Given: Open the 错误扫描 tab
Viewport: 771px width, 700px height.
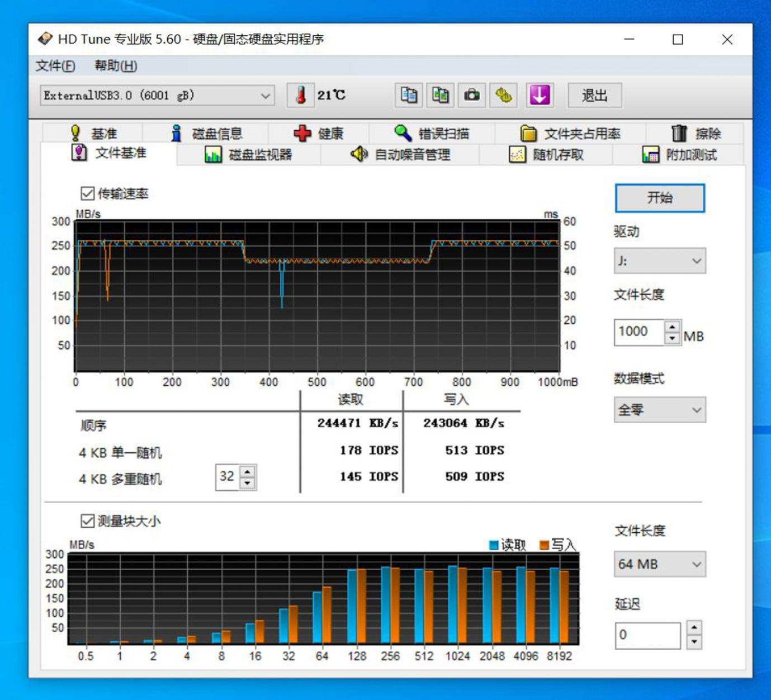Looking at the screenshot, I should [x=432, y=134].
